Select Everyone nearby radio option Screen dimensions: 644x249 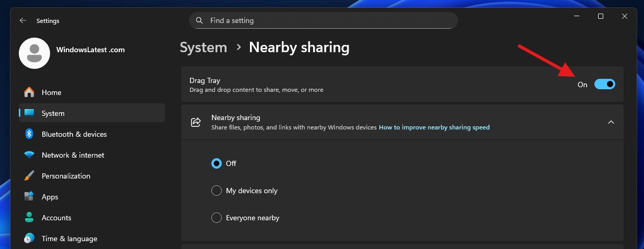coord(217,218)
